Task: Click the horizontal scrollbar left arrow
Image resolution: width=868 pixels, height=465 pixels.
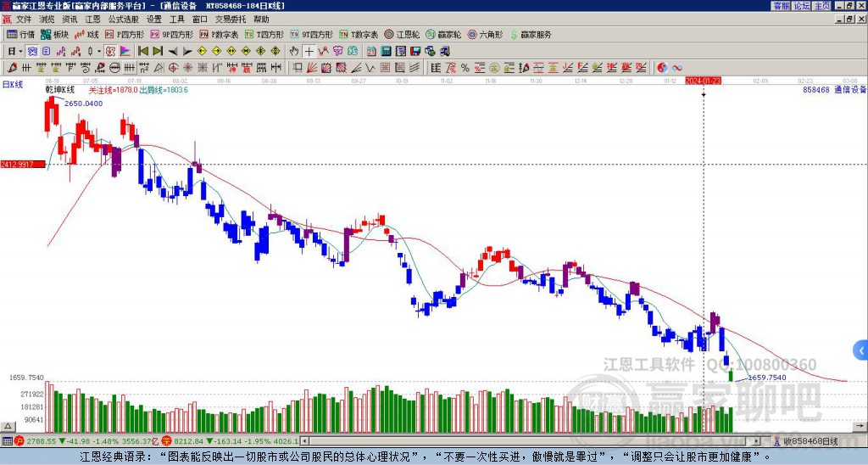Action: [x=303, y=441]
